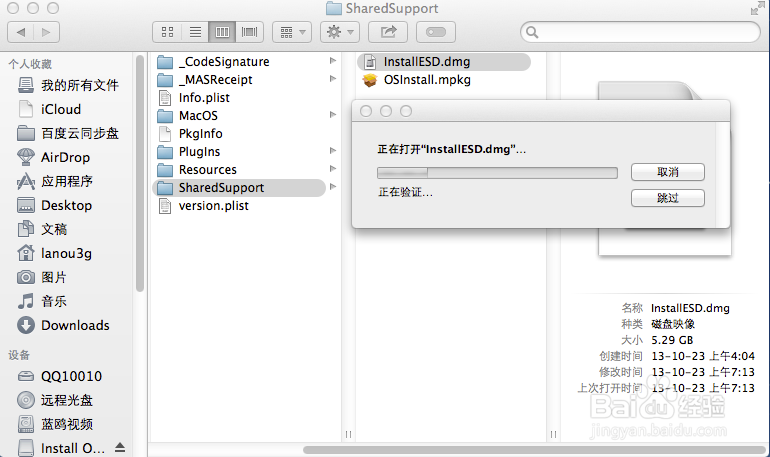Screen dimensions: 770x457
Task: Select the PkgInfo file
Action: coord(190,134)
